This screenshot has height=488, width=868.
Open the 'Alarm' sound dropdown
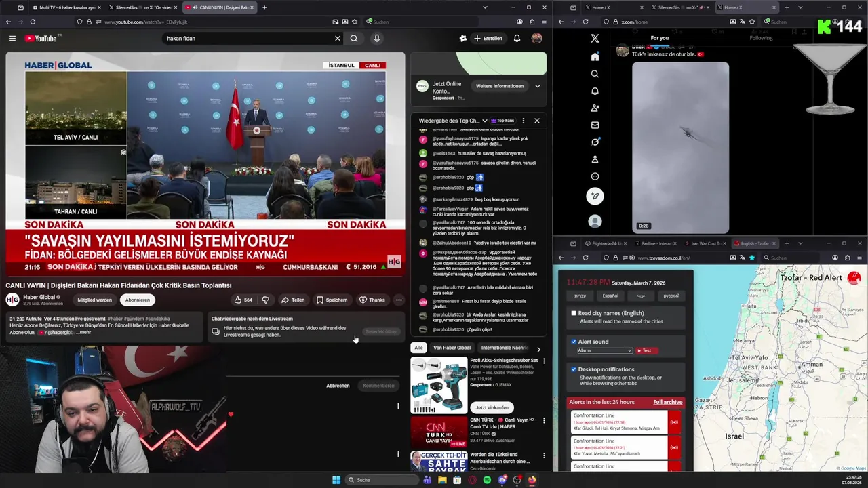point(605,350)
